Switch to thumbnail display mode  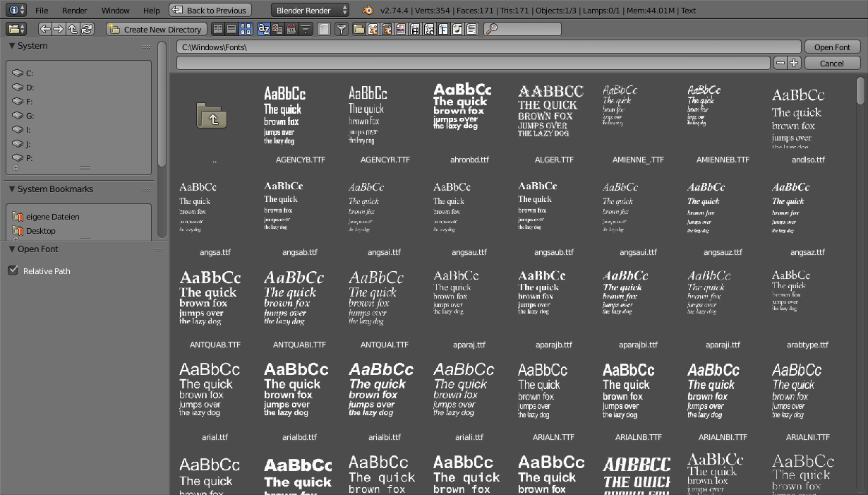pos(246,29)
